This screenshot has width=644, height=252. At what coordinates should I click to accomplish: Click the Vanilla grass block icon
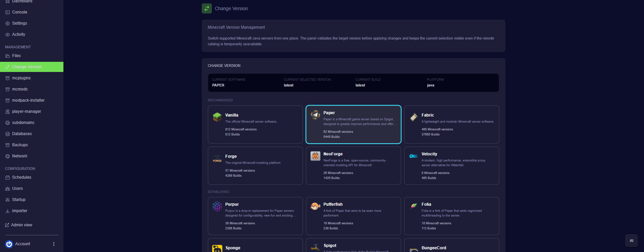point(217,117)
